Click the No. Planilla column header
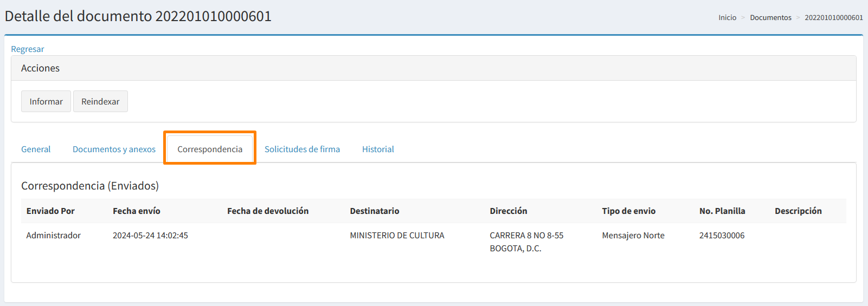Viewport: 868px width, 306px height. click(x=722, y=211)
